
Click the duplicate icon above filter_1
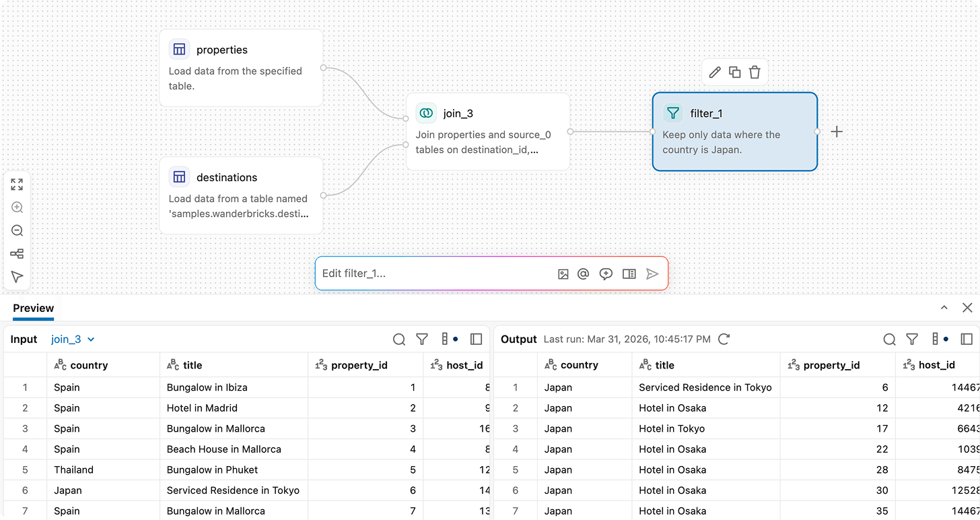(x=735, y=72)
